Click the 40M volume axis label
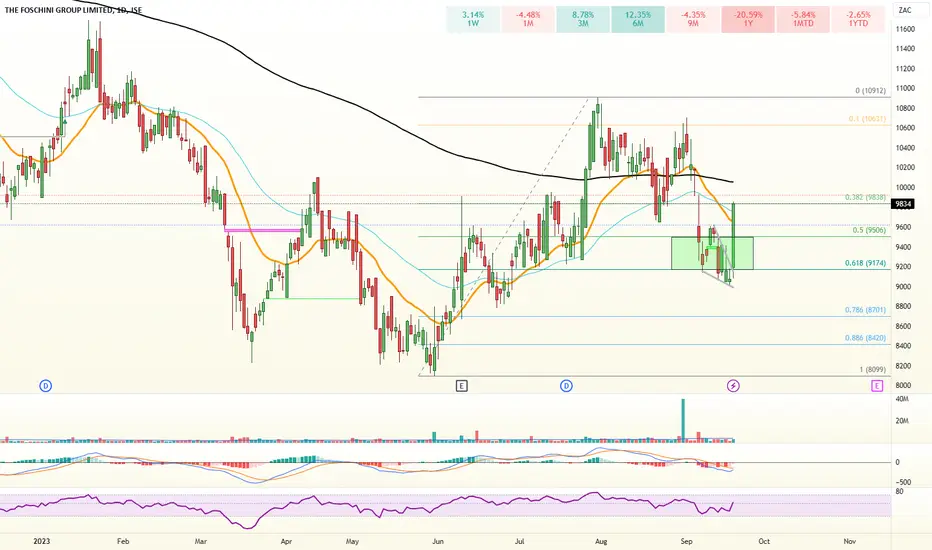The height and width of the screenshot is (550, 932). click(x=902, y=399)
